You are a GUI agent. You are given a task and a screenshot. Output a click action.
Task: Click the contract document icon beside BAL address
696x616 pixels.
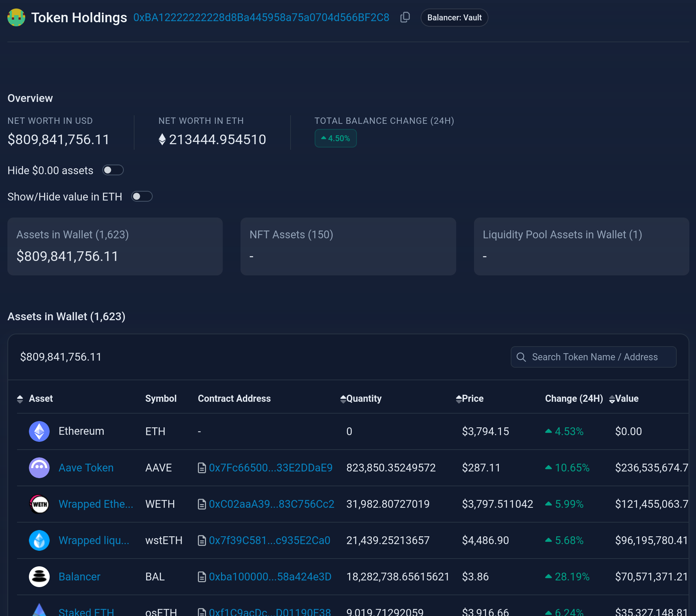pyautogui.click(x=202, y=576)
